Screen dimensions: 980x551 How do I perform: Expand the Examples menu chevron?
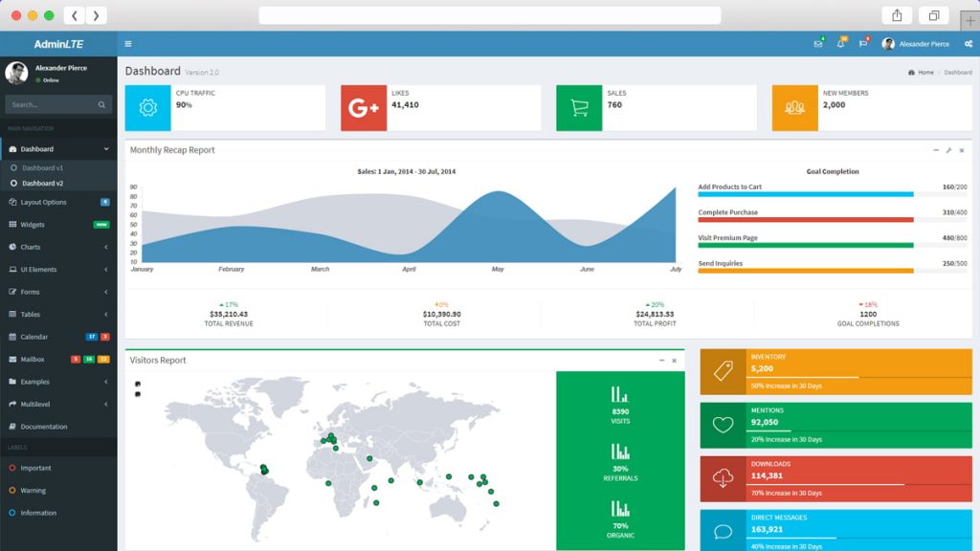(106, 382)
